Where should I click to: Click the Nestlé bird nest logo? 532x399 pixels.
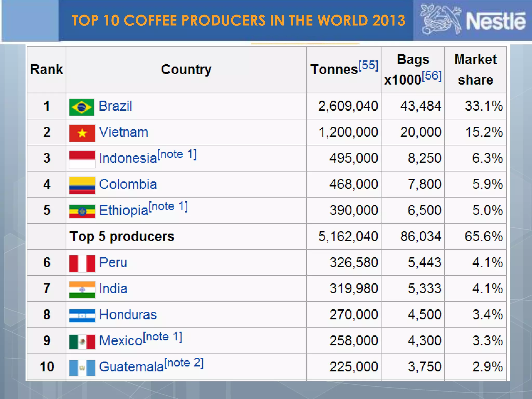441,20
